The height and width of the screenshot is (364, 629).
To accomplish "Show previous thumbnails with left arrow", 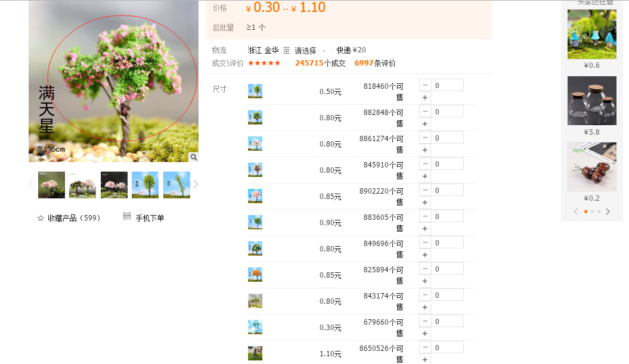I will click(31, 185).
